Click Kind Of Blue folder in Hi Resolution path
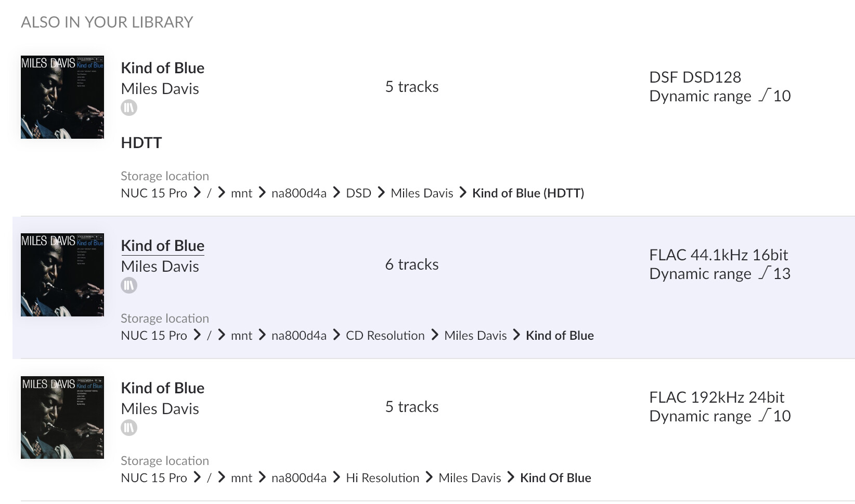 pos(555,478)
